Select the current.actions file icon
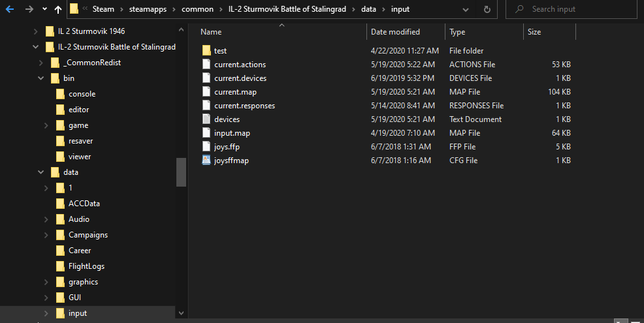The width and height of the screenshot is (644, 323). 206,64
